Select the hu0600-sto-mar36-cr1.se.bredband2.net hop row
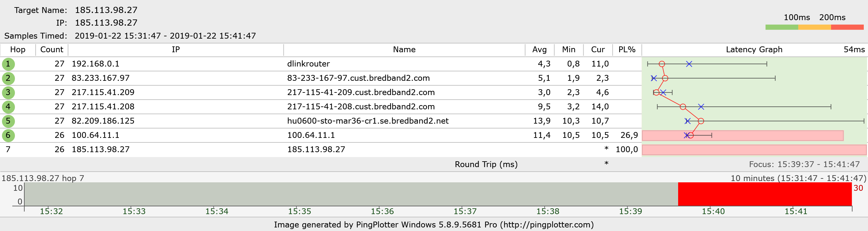868x231 pixels. pos(368,121)
